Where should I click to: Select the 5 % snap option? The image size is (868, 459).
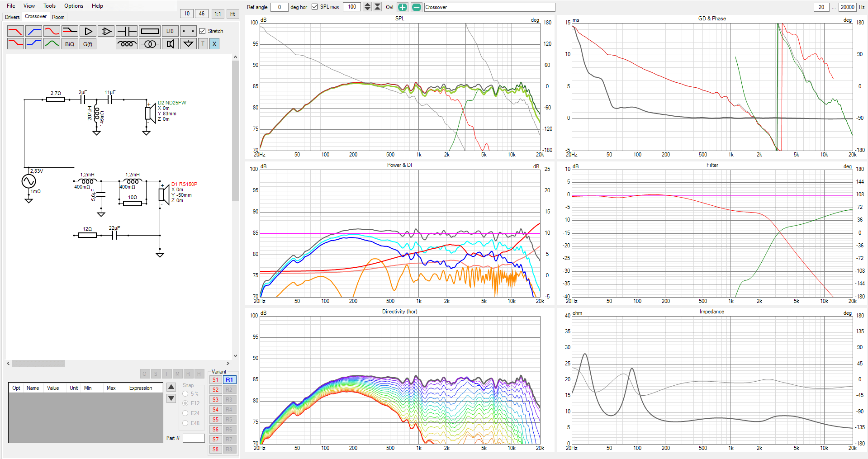coord(185,394)
